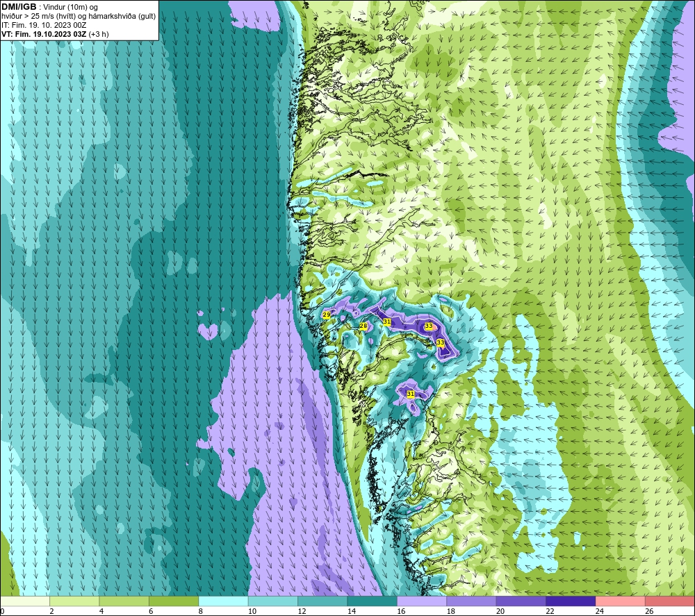The height and width of the screenshot is (616, 695).
Task: Click the legend scale number '22'
Action: 550,611
